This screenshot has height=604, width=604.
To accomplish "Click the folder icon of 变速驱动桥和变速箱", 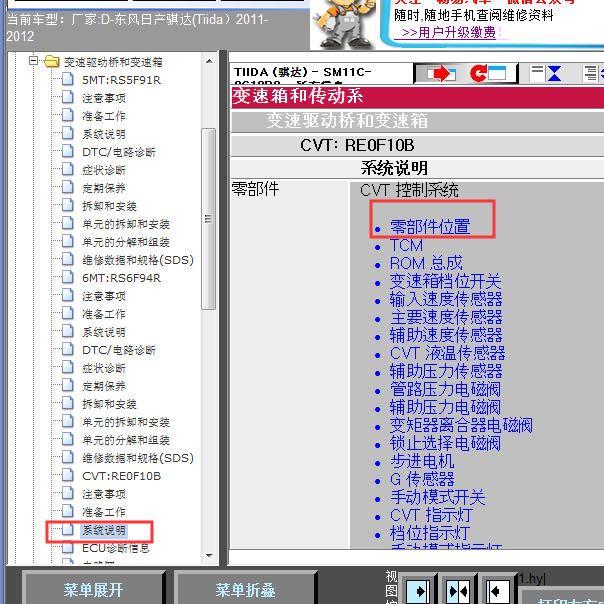I will (x=52, y=61).
